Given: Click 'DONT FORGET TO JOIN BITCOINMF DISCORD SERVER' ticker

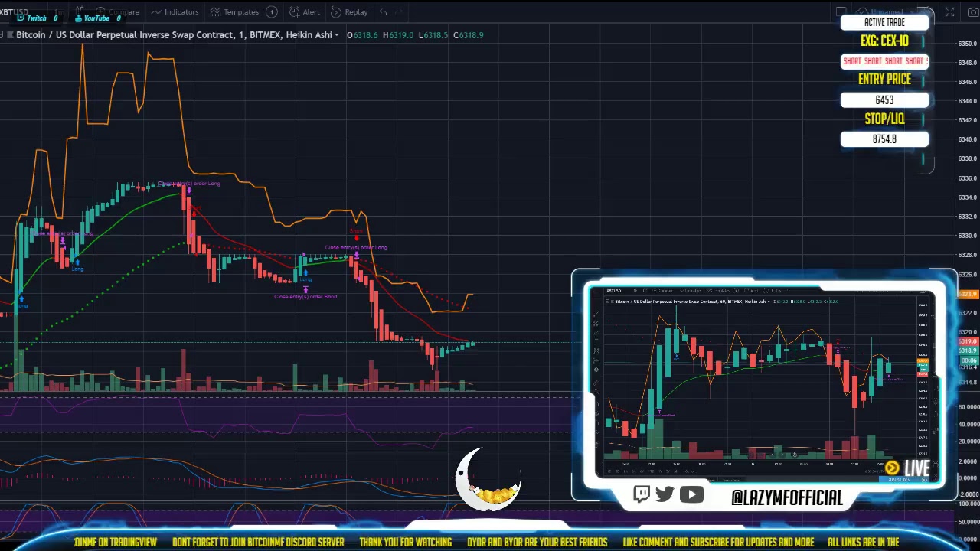Looking at the screenshot, I should tap(258, 542).
